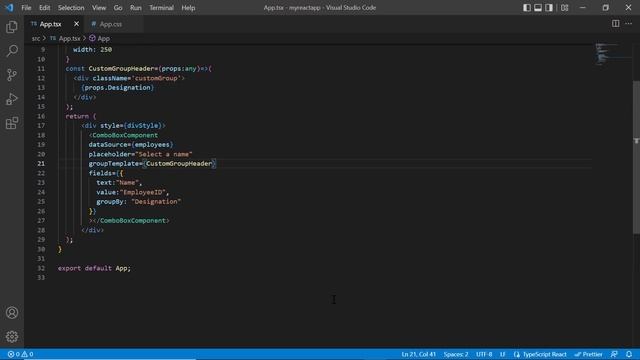Click 'employees' in dataSource line
The height and width of the screenshot is (360, 640).
pos(152,144)
